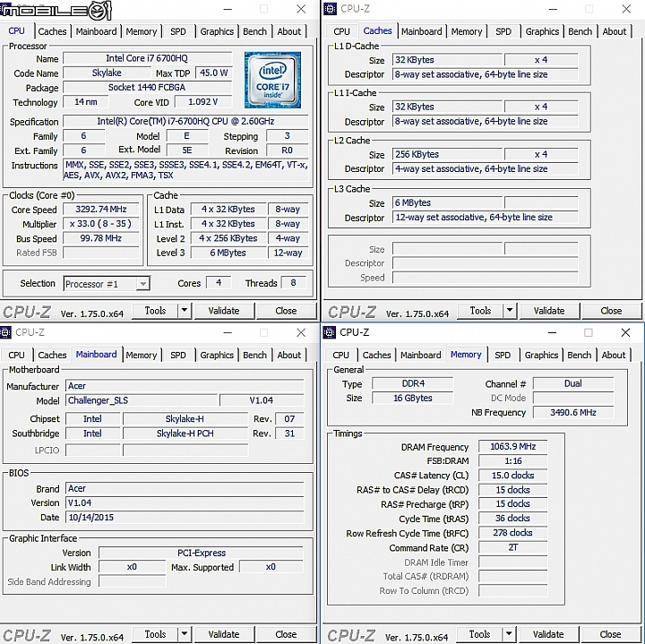Expand Tools dropdown arrow in Memory window
The height and width of the screenshot is (644, 645).
tap(509, 634)
